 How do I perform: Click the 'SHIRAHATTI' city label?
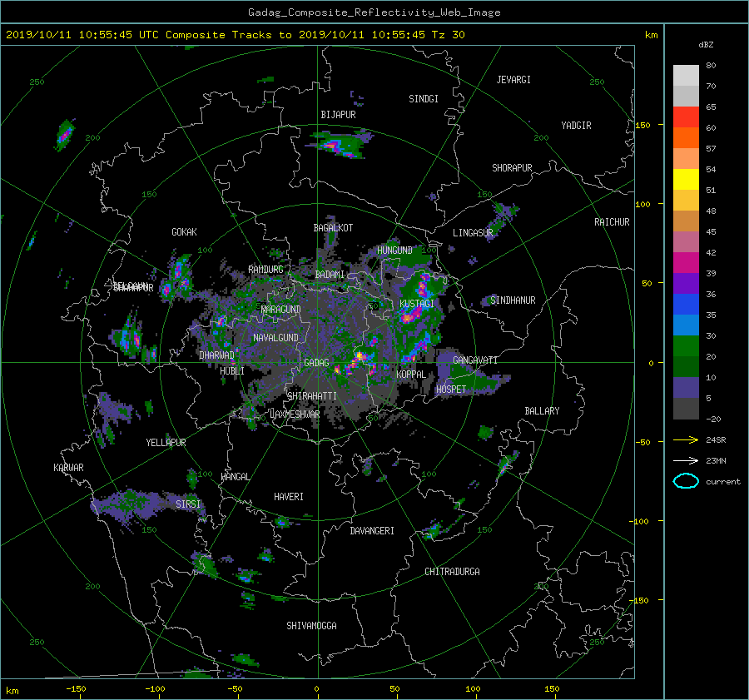(x=312, y=396)
